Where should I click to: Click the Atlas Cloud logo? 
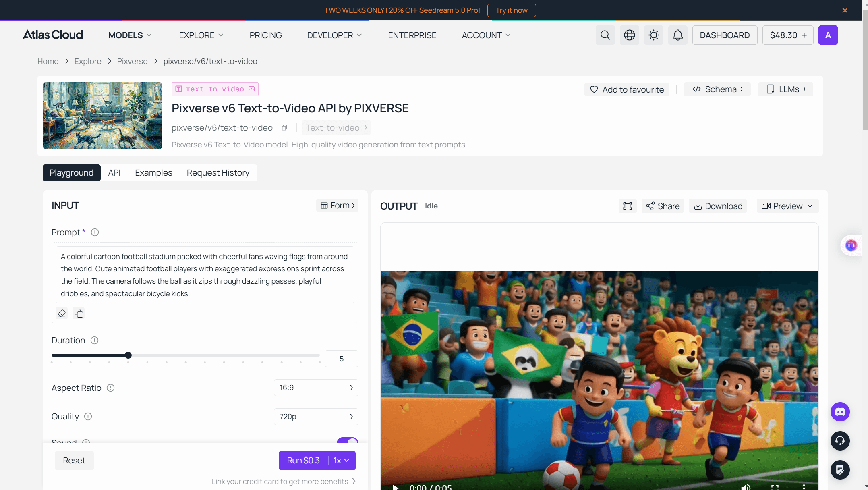pos(53,35)
